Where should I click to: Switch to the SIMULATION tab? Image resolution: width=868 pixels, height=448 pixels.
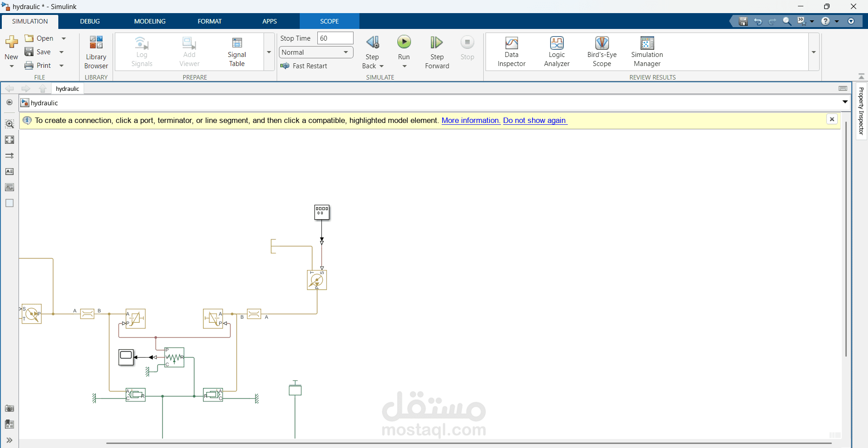30,21
